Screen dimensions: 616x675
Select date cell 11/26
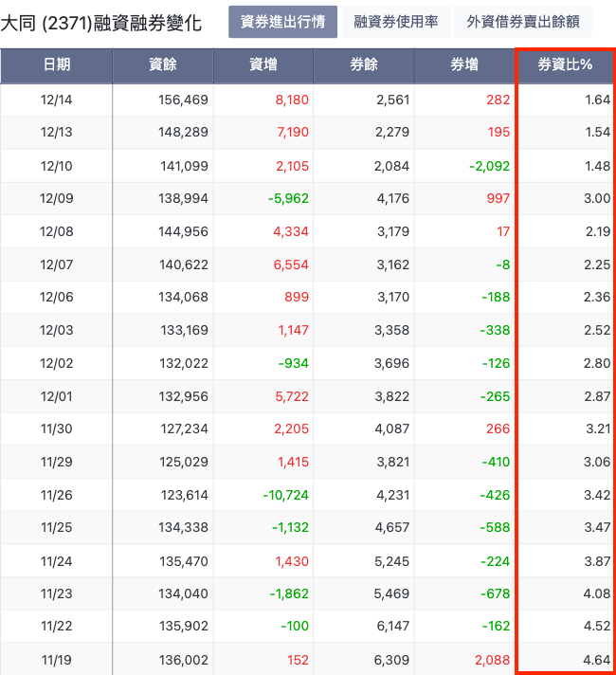57,495
